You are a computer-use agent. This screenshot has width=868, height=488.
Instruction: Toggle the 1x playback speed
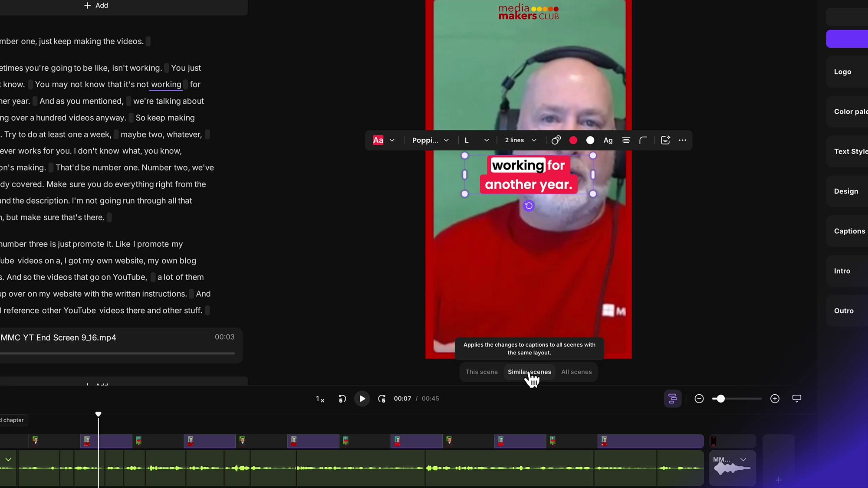(x=320, y=399)
